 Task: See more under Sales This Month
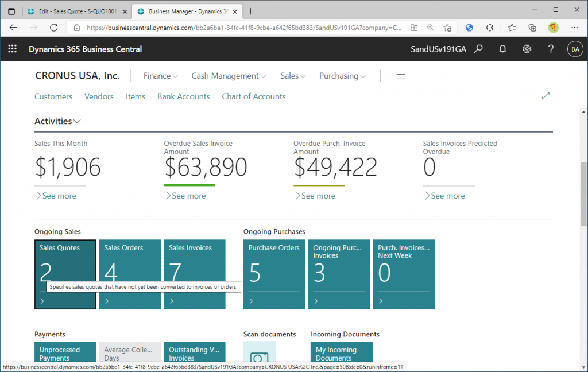(56, 196)
